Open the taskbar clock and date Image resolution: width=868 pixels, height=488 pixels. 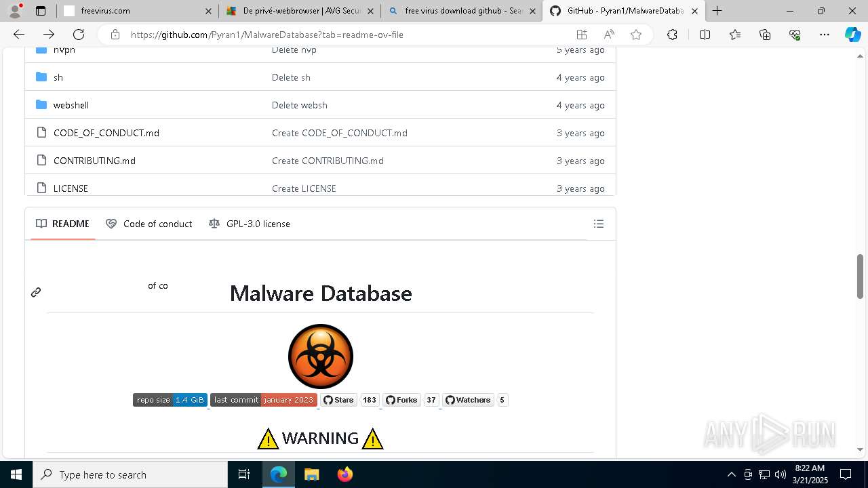click(810, 474)
